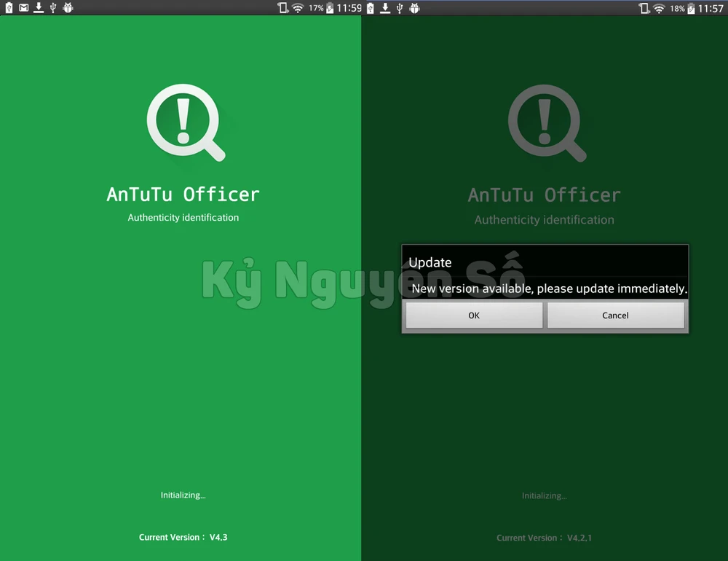Tap the Current Version V4.2.1 label
Image resolution: width=728 pixels, height=561 pixels.
[x=544, y=538]
